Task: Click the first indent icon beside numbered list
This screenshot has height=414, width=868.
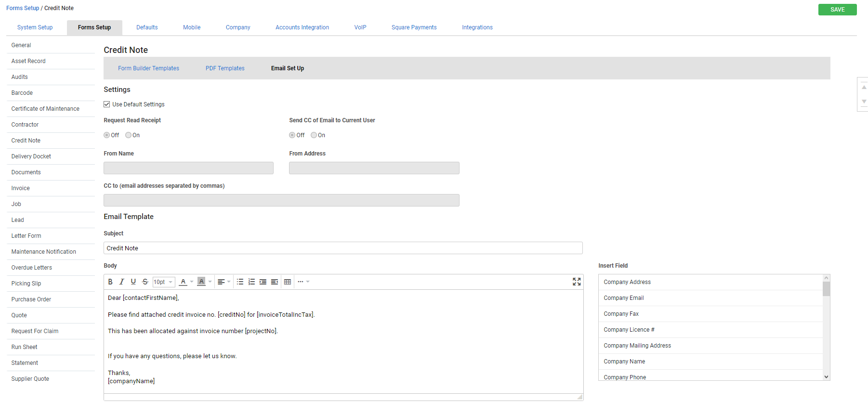Action: pos(263,282)
